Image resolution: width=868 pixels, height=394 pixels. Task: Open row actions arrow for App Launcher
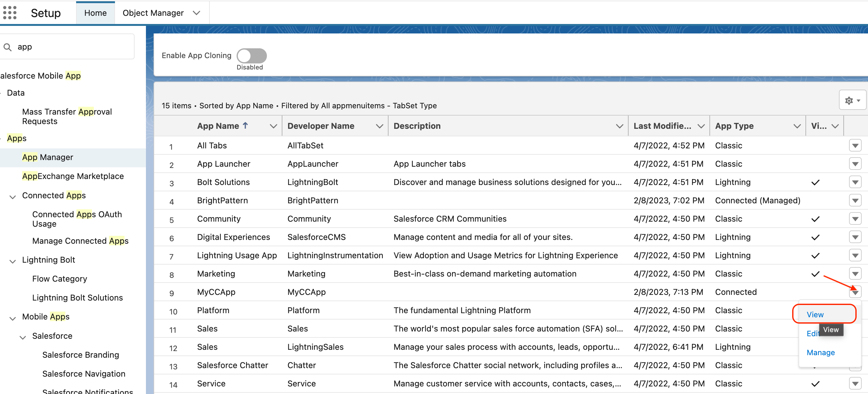point(855,164)
